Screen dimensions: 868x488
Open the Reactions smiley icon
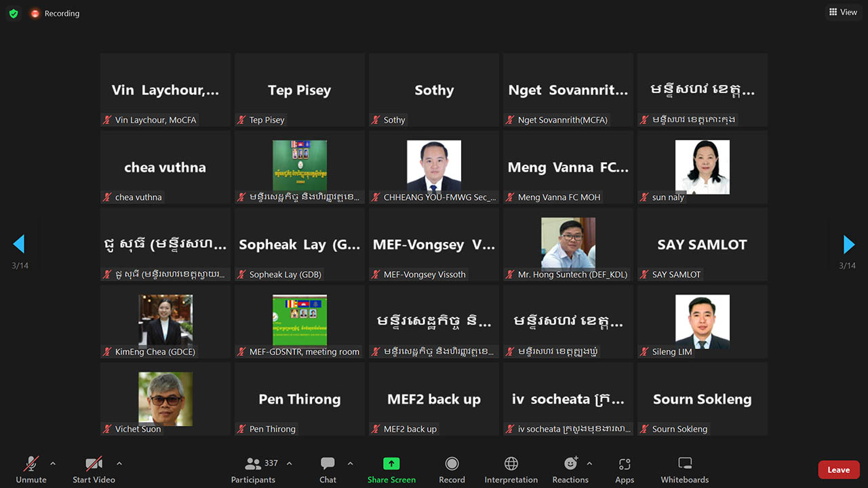coord(570,464)
